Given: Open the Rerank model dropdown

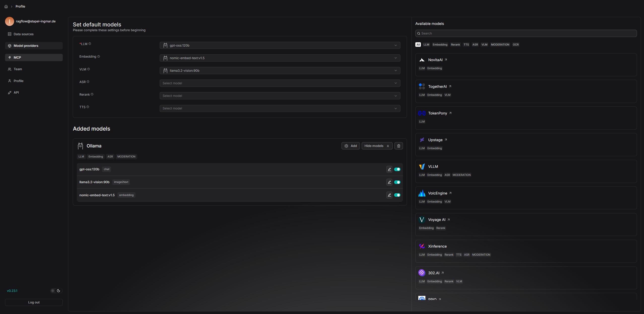Looking at the screenshot, I should [x=280, y=96].
